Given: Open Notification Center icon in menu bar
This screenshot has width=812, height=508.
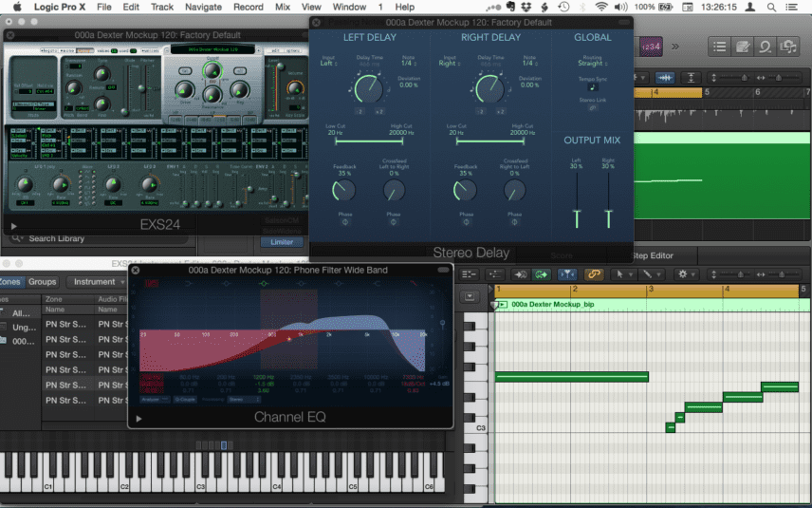Looking at the screenshot, I should [792, 7].
